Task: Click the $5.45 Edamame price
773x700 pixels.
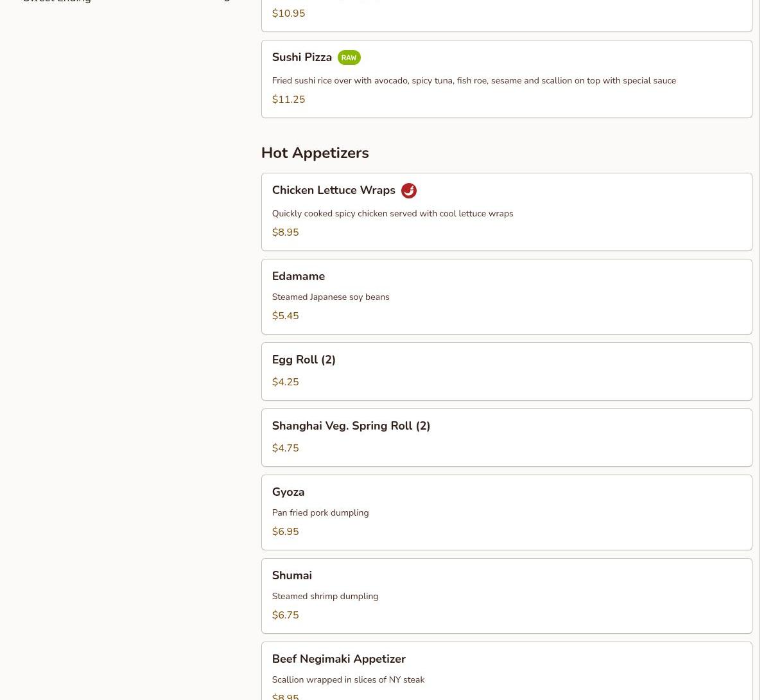Action: coord(285,316)
